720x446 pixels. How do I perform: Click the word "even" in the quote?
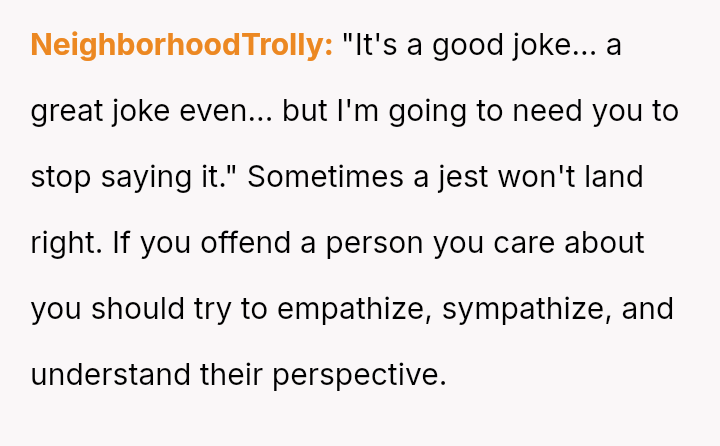pos(220,112)
